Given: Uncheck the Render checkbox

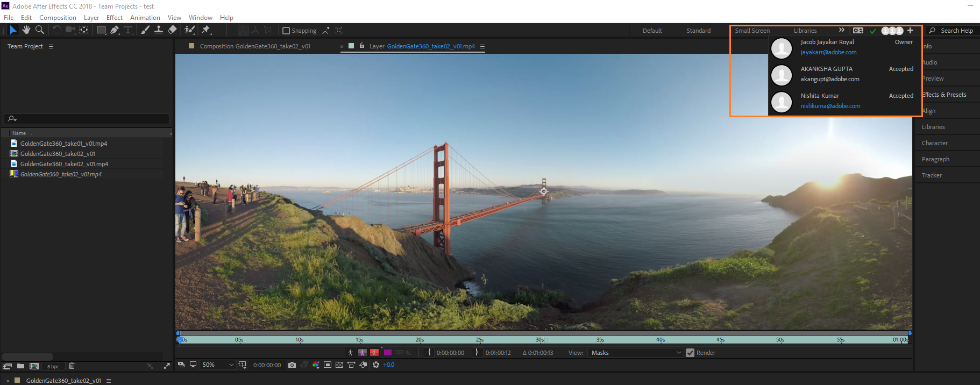Looking at the screenshot, I should pos(690,353).
